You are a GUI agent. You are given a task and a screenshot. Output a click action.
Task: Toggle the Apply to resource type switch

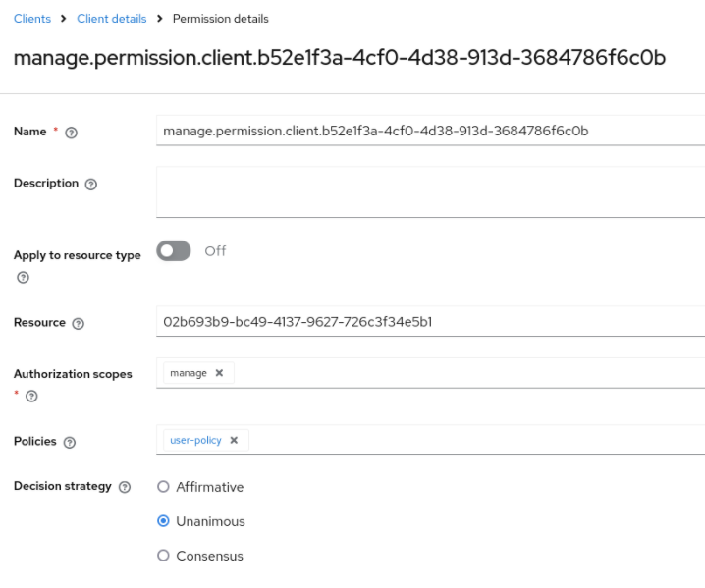coord(173,251)
